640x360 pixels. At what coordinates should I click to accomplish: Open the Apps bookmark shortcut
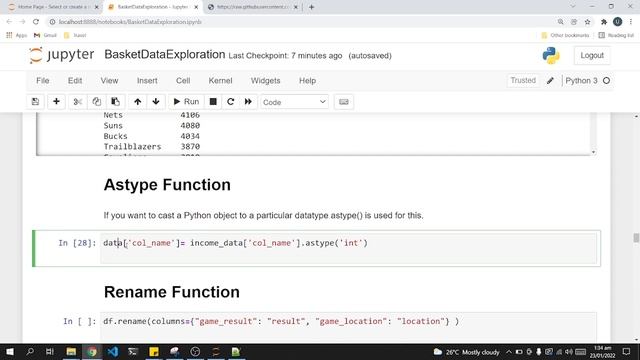click(x=17, y=35)
